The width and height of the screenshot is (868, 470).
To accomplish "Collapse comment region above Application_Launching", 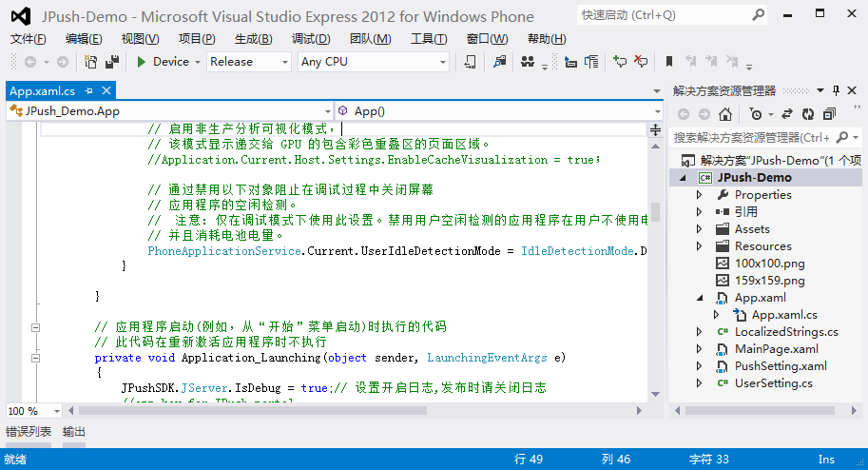I will (35, 327).
